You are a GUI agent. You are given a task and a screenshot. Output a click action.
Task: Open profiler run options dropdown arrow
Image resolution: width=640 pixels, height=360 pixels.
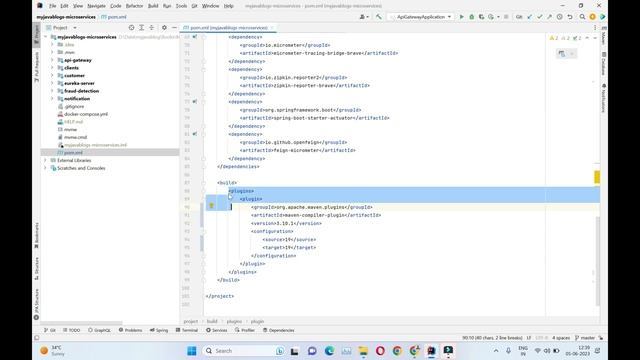click(x=498, y=17)
